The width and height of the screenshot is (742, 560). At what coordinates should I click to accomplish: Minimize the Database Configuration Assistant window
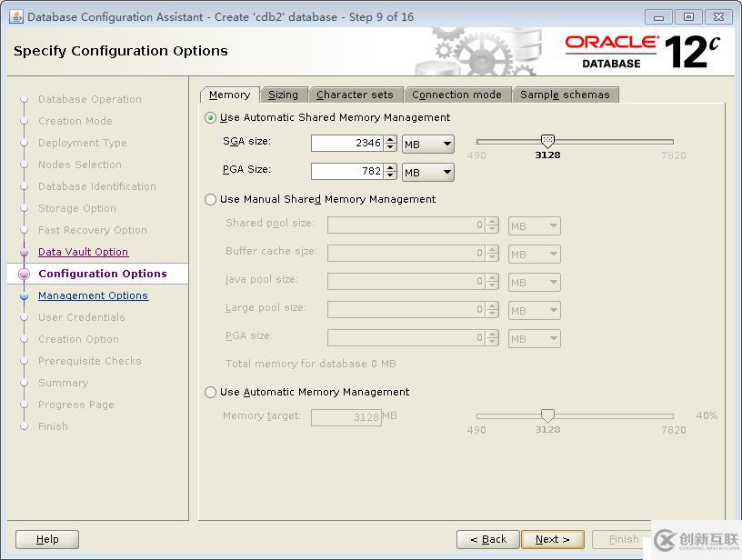coord(658,17)
